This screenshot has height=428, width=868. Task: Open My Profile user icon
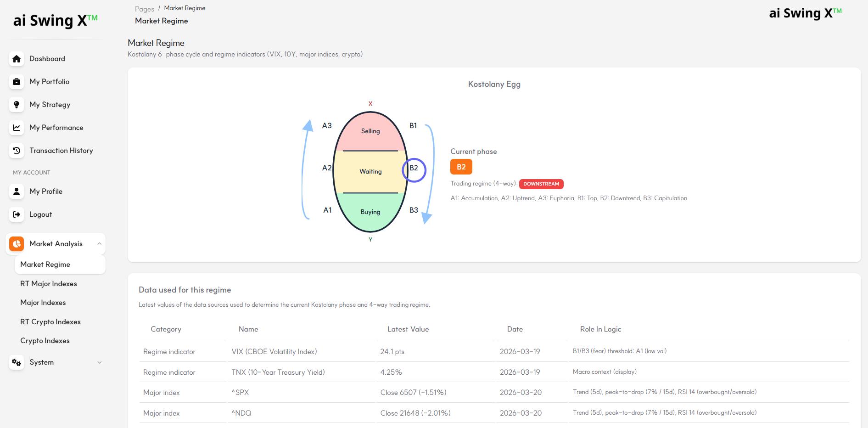(x=17, y=191)
